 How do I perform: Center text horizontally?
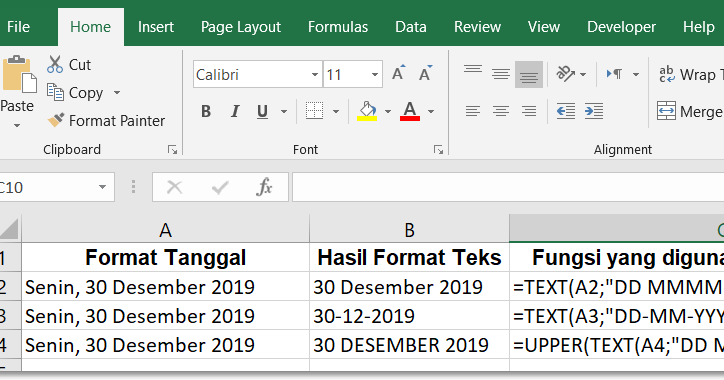point(501,111)
